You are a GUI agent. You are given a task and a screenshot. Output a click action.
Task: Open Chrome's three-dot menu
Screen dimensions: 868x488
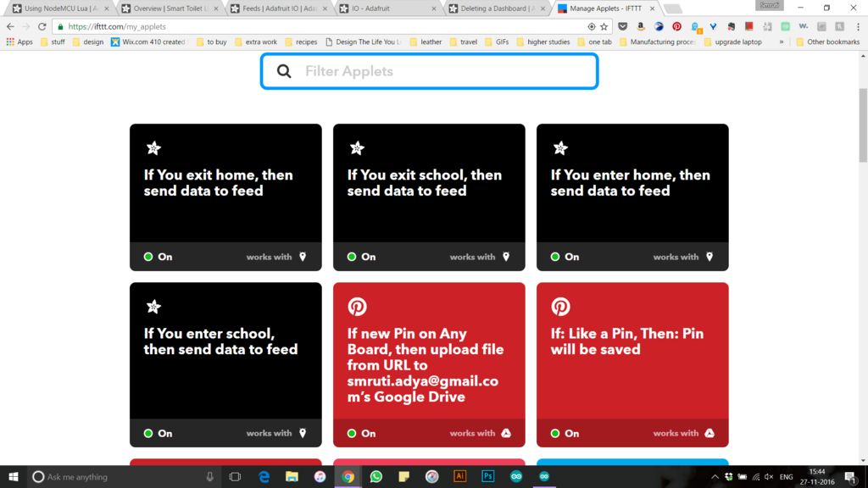click(858, 26)
